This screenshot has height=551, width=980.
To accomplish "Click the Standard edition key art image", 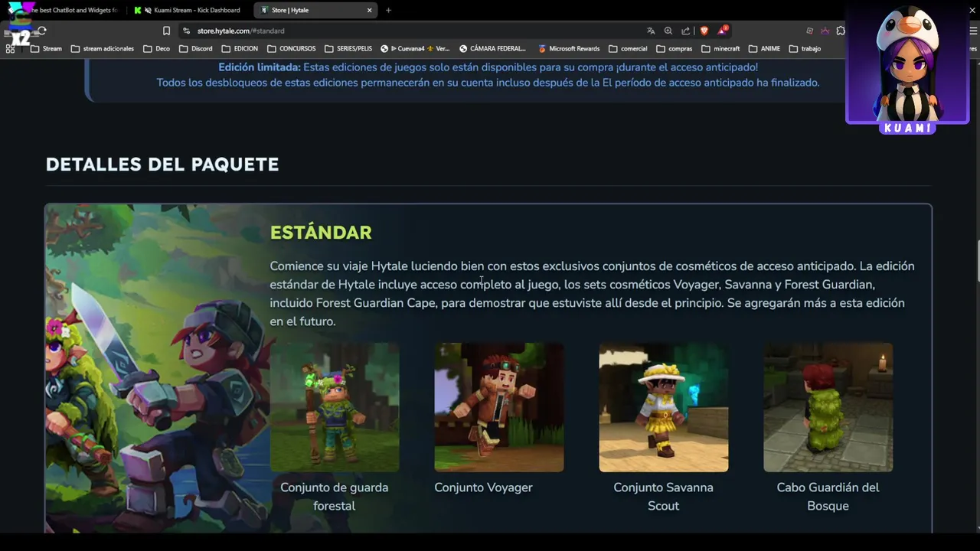I will point(157,369).
